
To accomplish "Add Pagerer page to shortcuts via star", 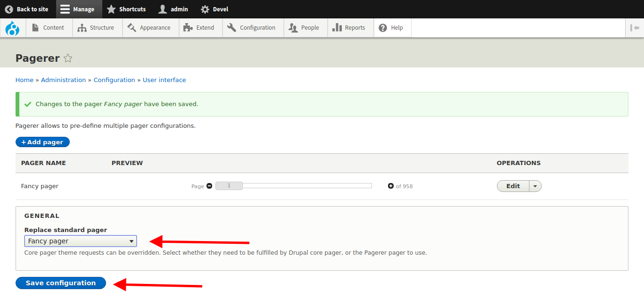I will point(68,58).
